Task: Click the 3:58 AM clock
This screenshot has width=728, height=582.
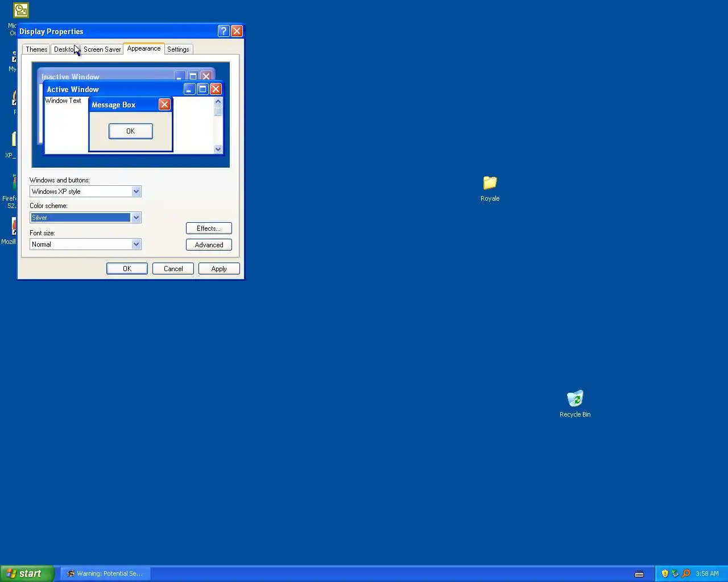Action: point(707,573)
